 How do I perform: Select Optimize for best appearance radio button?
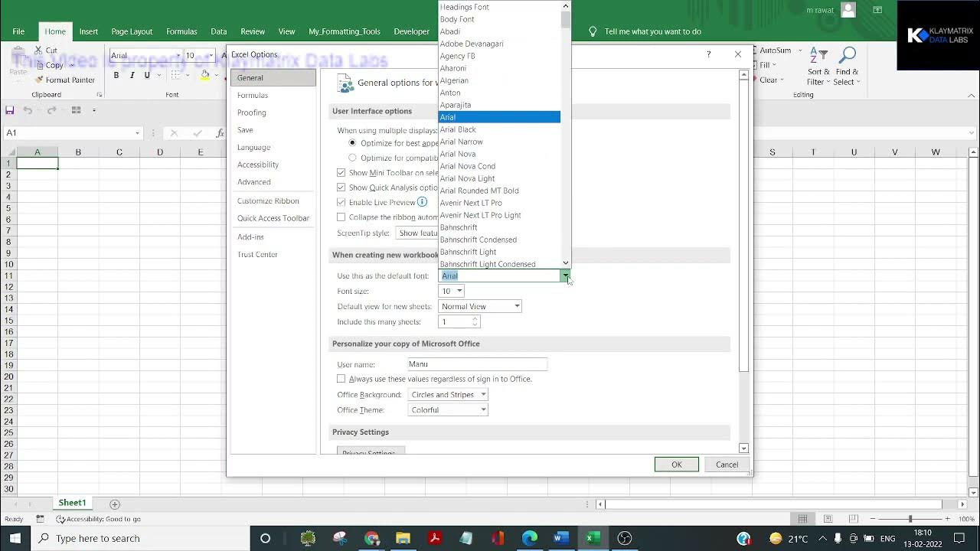tap(352, 143)
